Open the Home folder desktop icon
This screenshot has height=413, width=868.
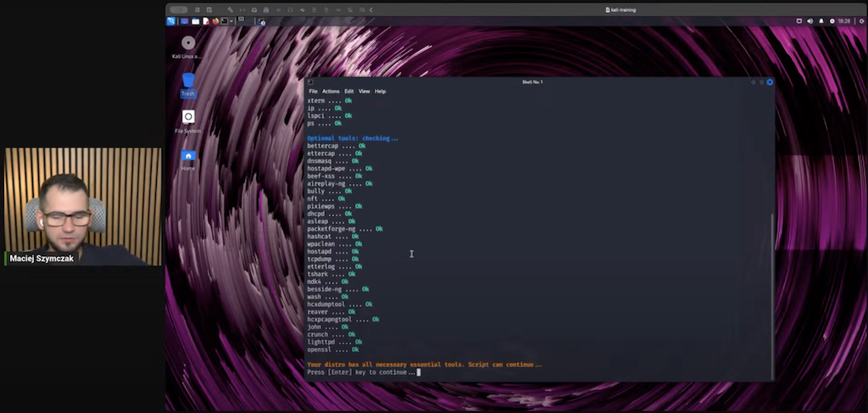[x=188, y=158]
